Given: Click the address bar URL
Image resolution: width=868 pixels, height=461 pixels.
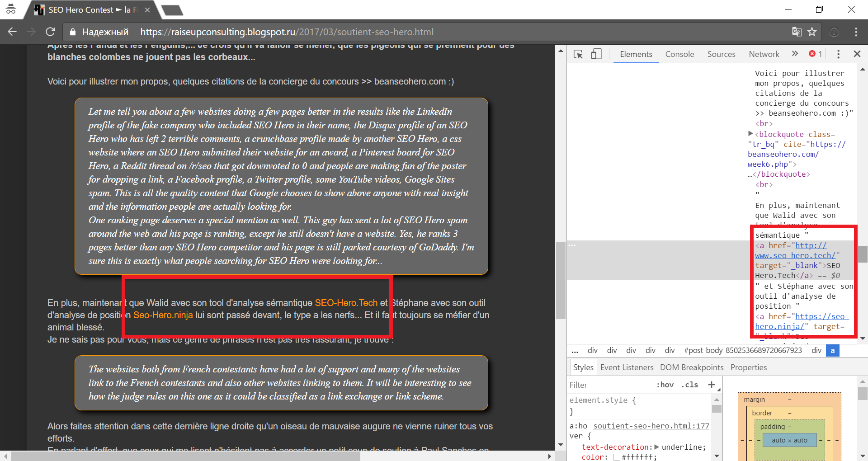Looking at the screenshot, I should click(287, 32).
